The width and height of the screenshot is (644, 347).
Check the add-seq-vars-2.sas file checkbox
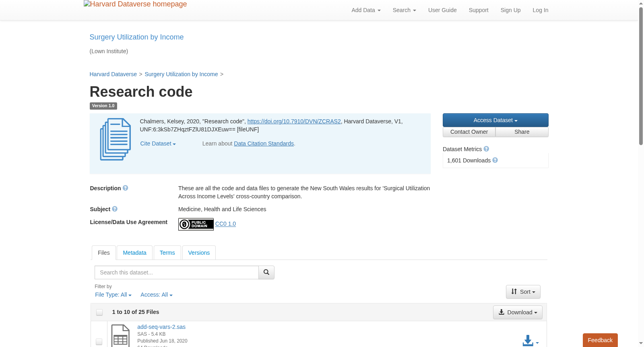click(99, 342)
